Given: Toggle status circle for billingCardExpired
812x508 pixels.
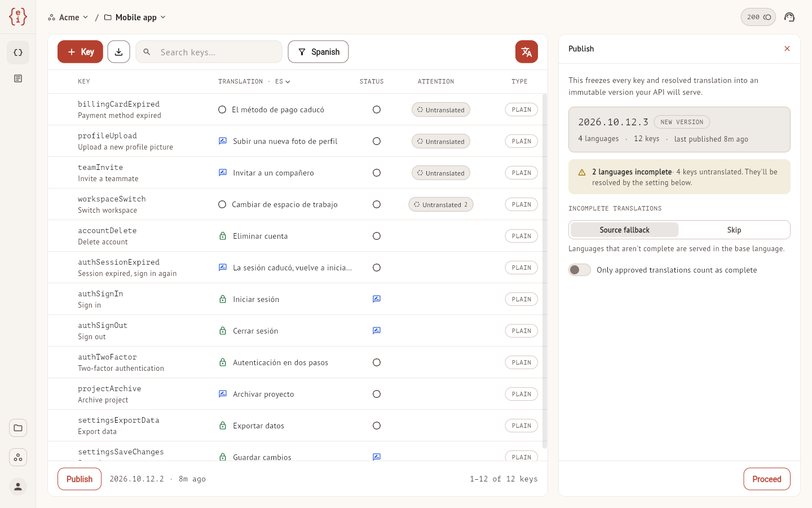Looking at the screenshot, I should pyautogui.click(x=377, y=110).
